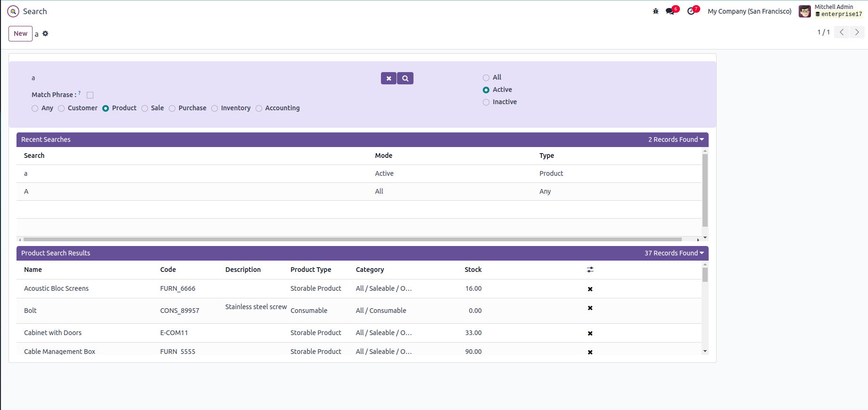This screenshot has width=868, height=410.
Task: Open My Company (San Francisco) switcher
Action: click(749, 11)
